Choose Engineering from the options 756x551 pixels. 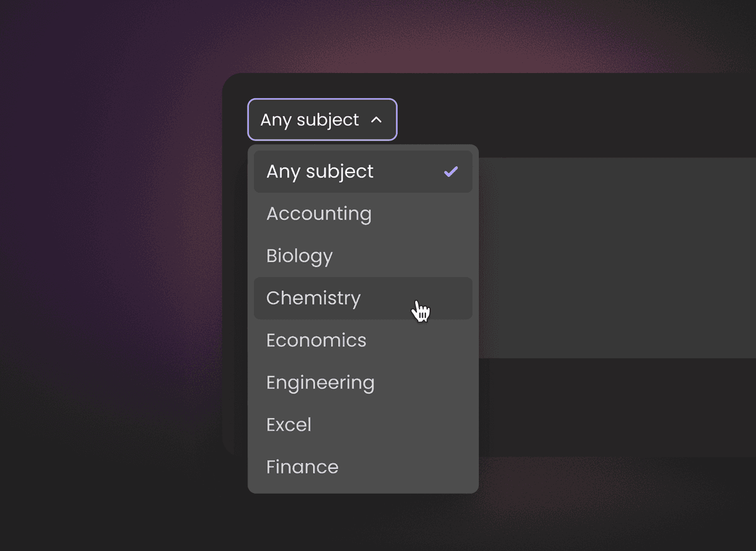tap(320, 382)
